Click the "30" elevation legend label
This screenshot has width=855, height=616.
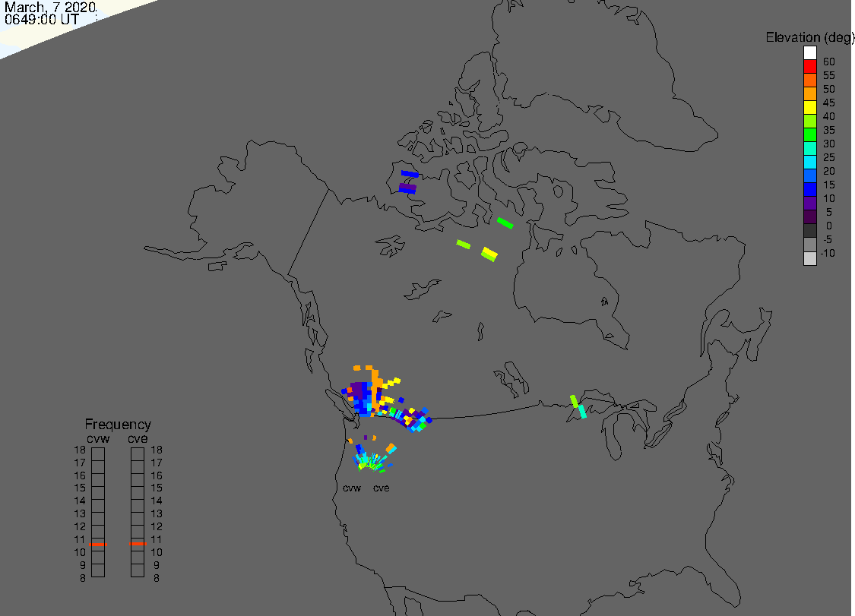tap(829, 144)
